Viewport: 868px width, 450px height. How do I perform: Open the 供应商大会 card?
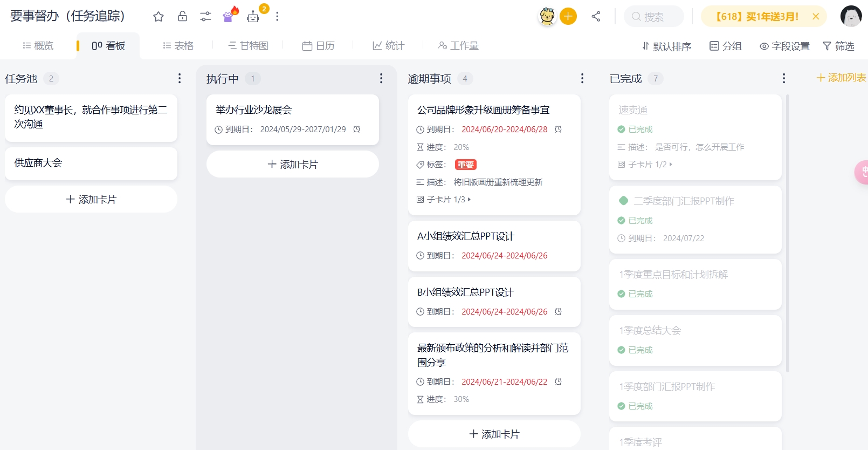tap(91, 163)
